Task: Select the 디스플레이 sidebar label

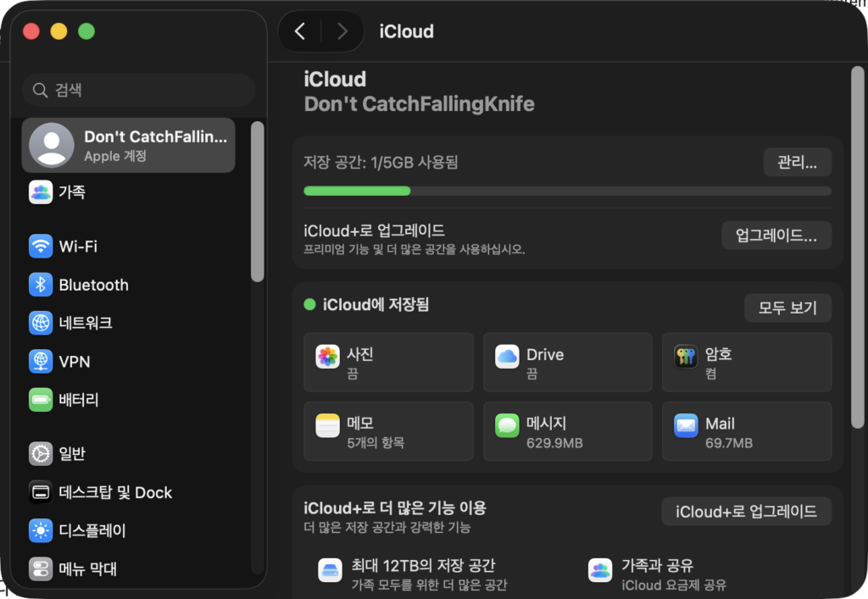Action: point(92,531)
